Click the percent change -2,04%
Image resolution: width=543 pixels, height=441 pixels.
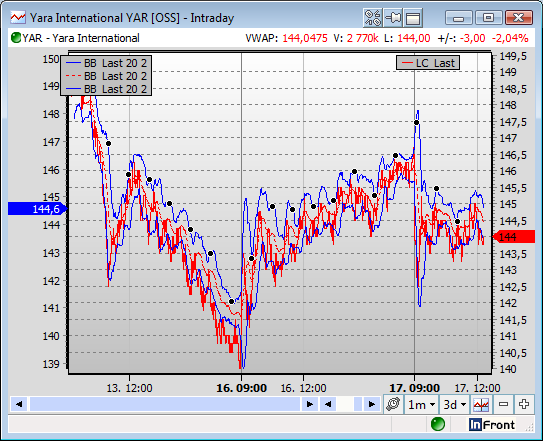click(510, 38)
